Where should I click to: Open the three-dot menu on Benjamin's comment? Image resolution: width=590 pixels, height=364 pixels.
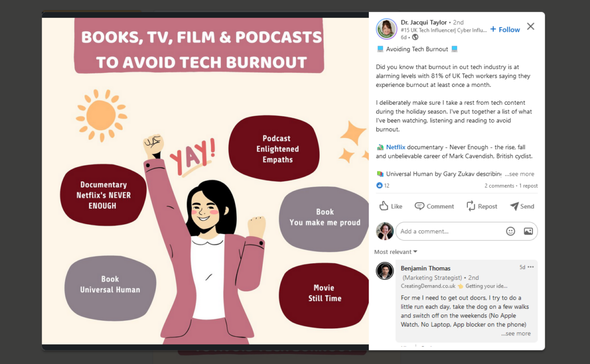coord(530,267)
